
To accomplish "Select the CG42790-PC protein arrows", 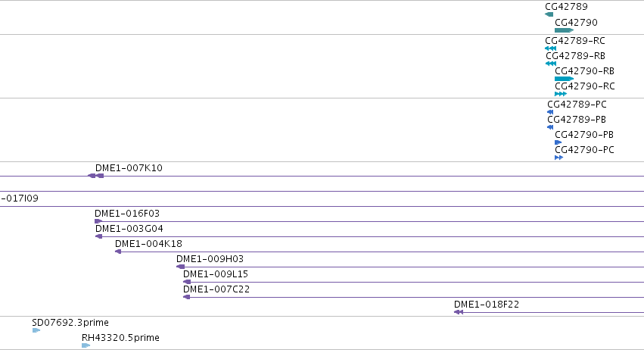I will tap(558, 158).
